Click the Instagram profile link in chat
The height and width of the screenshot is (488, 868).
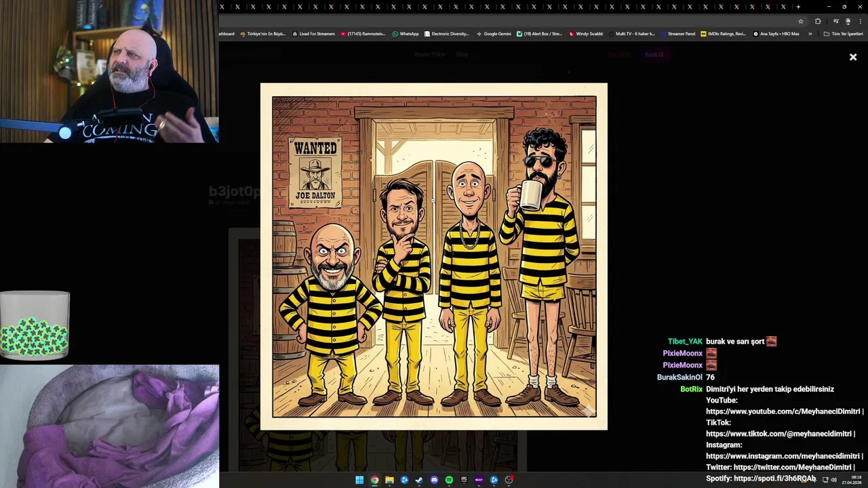[x=783, y=456]
